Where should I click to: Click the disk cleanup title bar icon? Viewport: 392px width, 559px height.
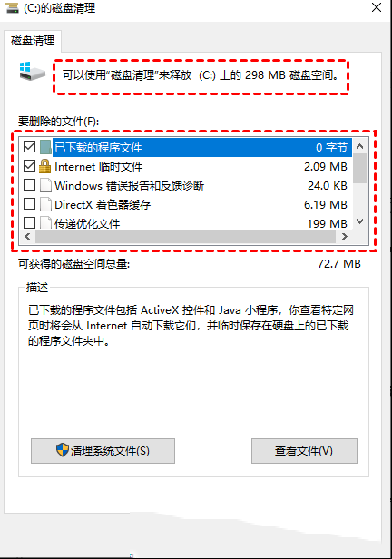12,7
